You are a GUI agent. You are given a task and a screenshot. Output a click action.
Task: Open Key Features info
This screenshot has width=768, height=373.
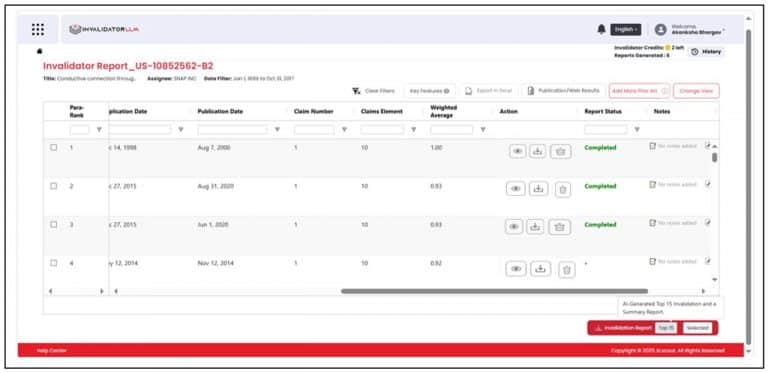pyautogui.click(x=430, y=91)
